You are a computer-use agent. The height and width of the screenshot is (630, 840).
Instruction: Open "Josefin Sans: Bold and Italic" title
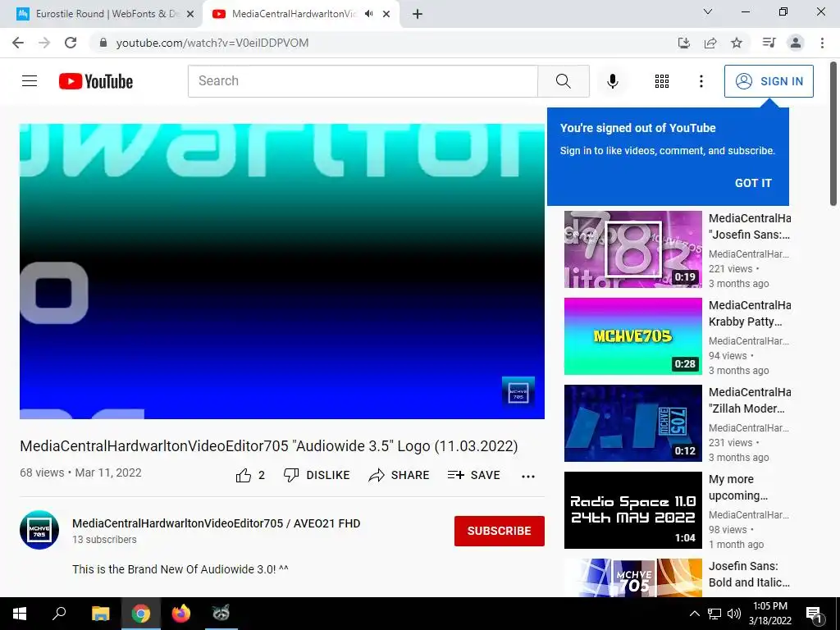[x=749, y=573]
